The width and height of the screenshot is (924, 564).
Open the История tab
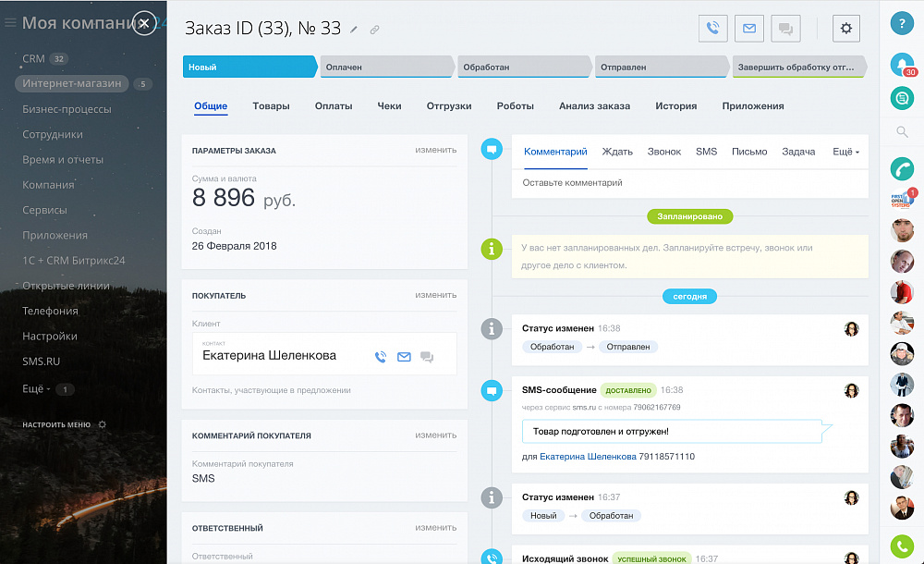pyautogui.click(x=676, y=106)
